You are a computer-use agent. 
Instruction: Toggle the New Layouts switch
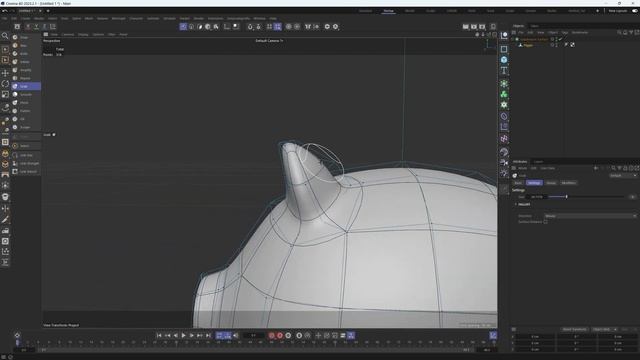pos(635,11)
